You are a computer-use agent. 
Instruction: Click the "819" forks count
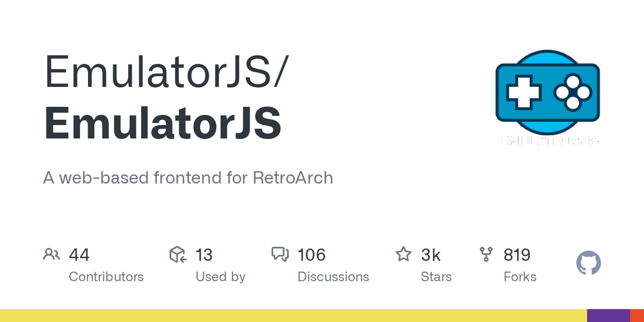(517, 255)
